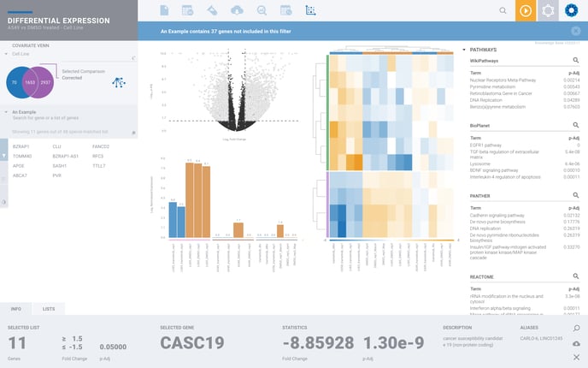The height and width of the screenshot is (368, 588).
Task: Click the fold change value -8.85928
Action: [x=318, y=342]
